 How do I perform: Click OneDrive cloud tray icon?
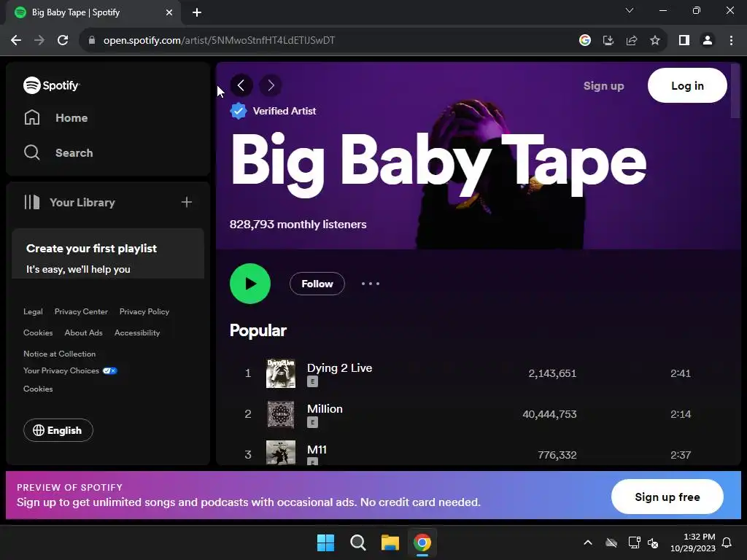(x=611, y=542)
